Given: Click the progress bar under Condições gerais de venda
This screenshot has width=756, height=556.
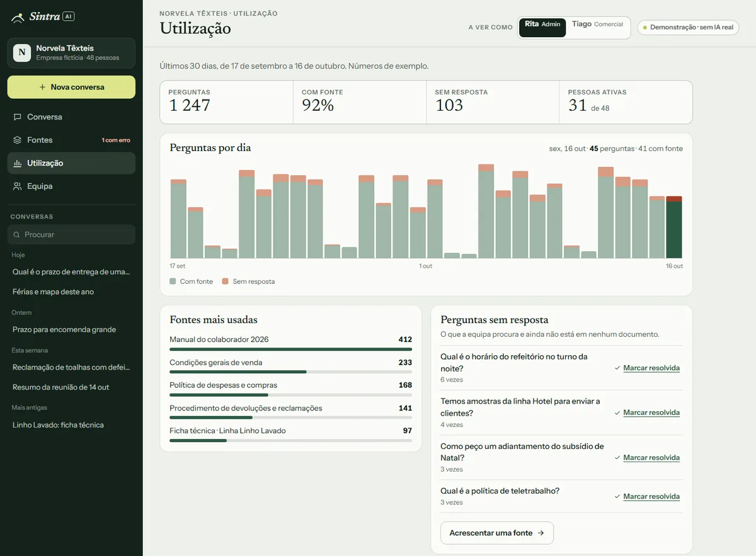Looking at the screenshot, I should [290, 372].
